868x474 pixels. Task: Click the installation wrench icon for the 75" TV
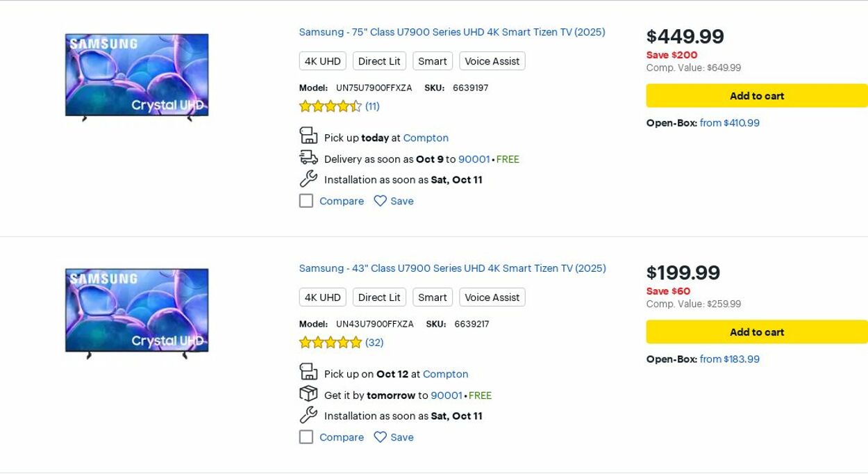pos(308,179)
